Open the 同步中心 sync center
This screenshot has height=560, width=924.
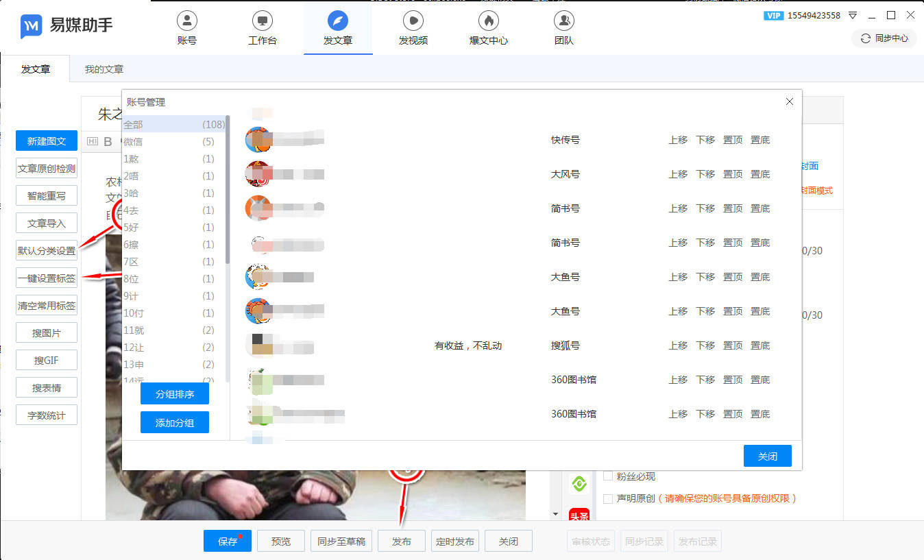(884, 38)
